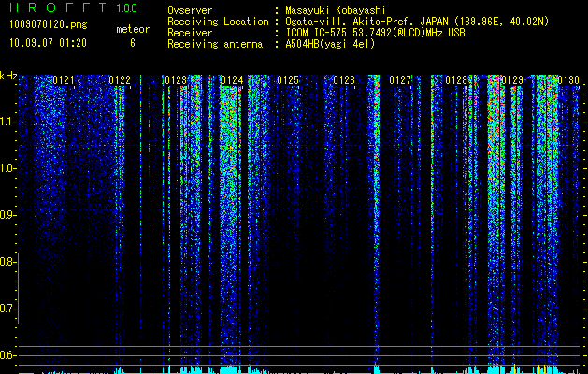Viewport: 588px width, 374px height.
Task: Click the ICOM IC-575 receiver value
Action: pos(375,33)
